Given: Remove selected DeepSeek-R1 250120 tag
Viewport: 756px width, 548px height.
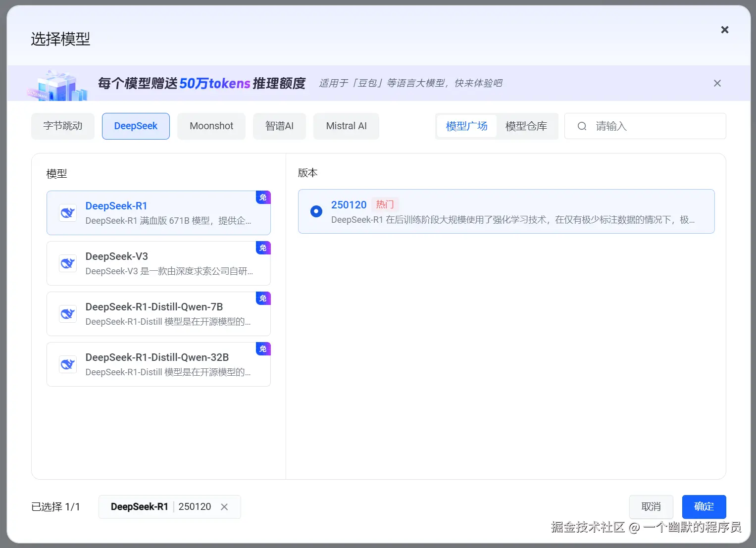Looking at the screenshot, I should click(x=224, y=507).
